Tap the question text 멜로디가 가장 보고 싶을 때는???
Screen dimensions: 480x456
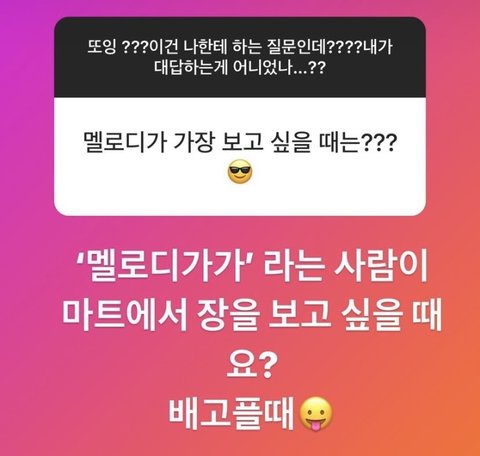(240, 143)
